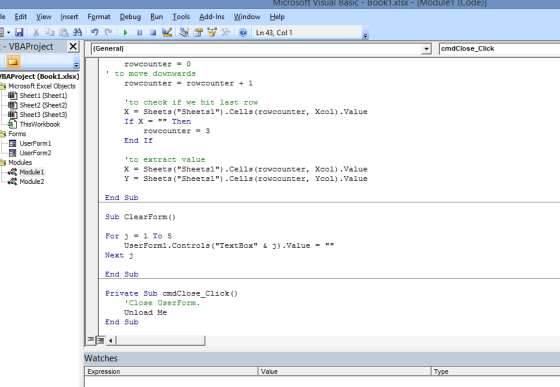Click on the 'Unload Me' code line

(x=145, y=312)
